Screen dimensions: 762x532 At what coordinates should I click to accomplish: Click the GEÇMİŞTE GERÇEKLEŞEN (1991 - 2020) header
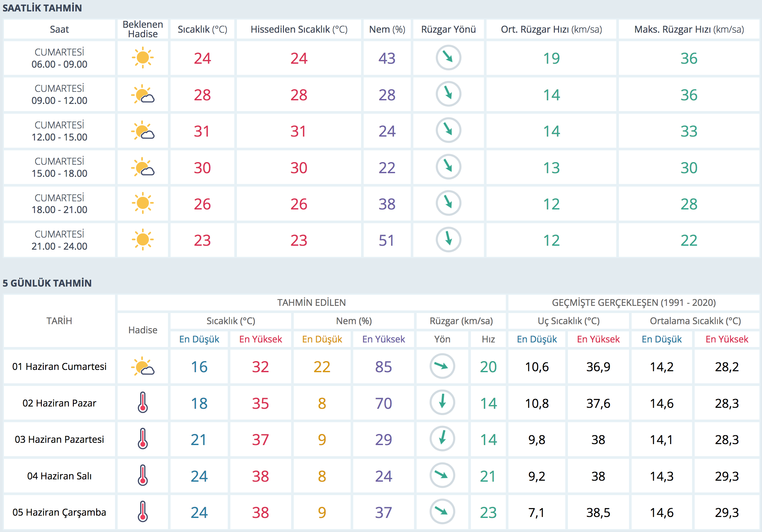[x=634, y=302]
